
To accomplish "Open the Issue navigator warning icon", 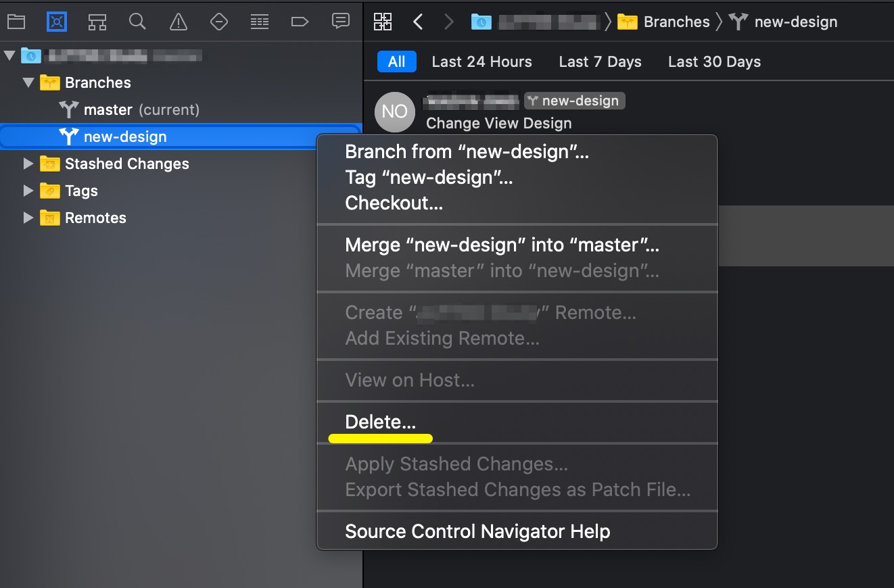I will (x=179, y=22).
